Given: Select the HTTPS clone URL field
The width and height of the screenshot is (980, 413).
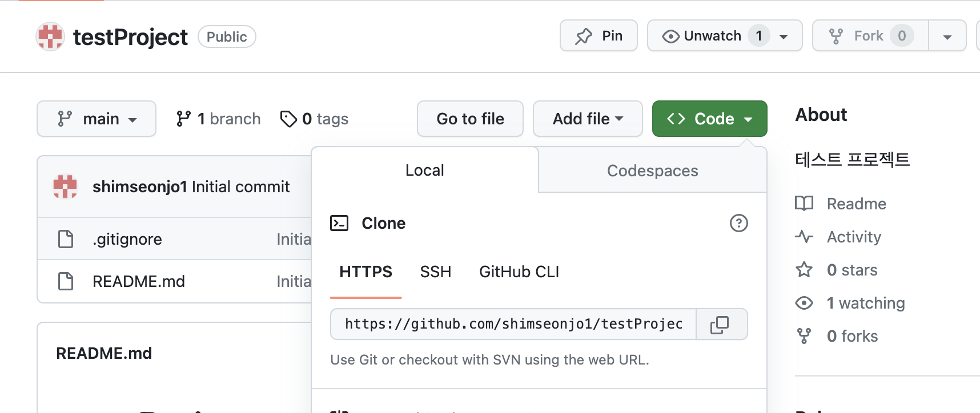Looking at the screenshot, I should click(511, 324).
